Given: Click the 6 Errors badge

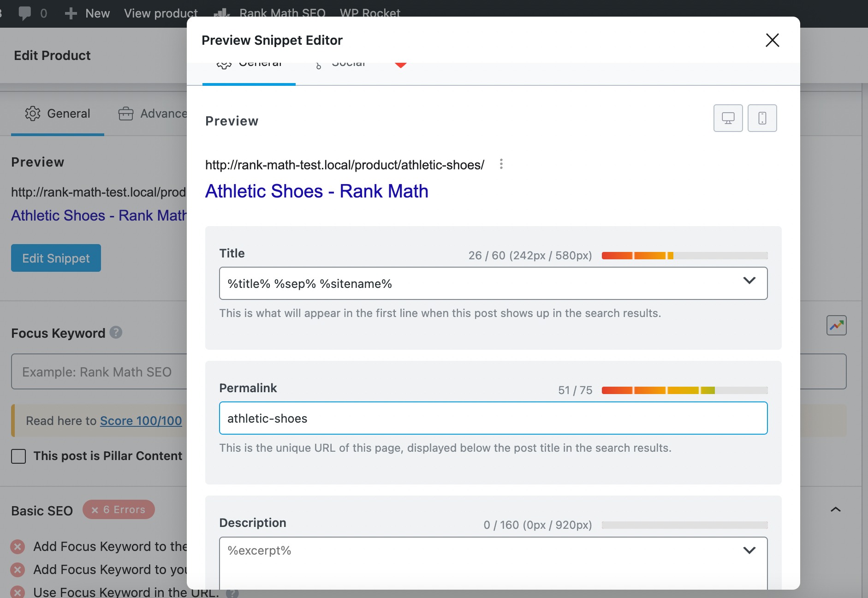Looking at the screenshot, I should point(119,509).
